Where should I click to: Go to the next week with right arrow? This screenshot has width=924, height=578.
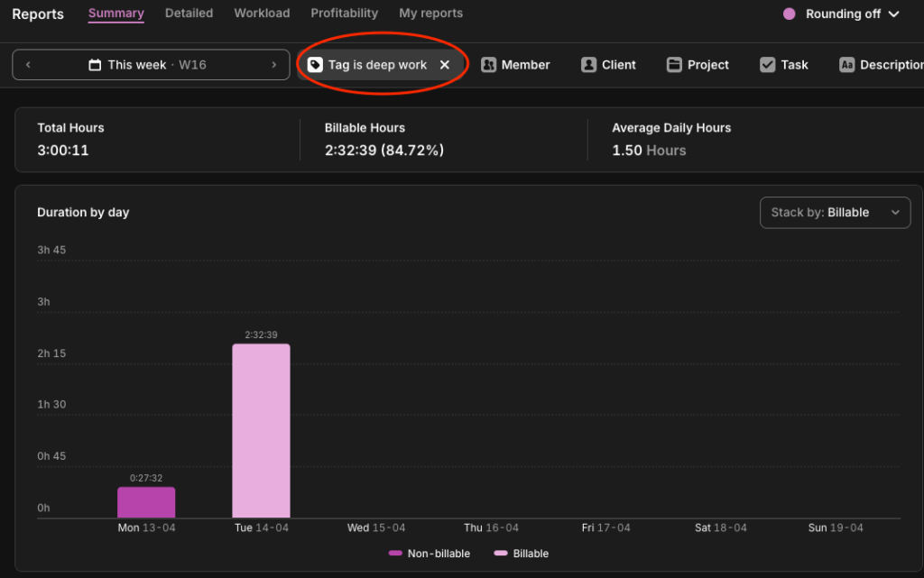(x=274, y=65)
